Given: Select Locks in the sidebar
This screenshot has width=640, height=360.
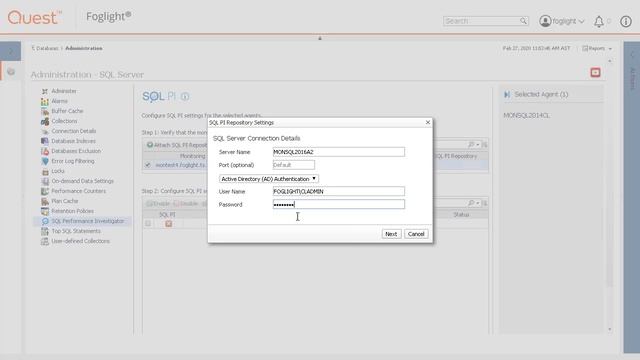Looking at the screenshot, I should [x=58, y=171].
